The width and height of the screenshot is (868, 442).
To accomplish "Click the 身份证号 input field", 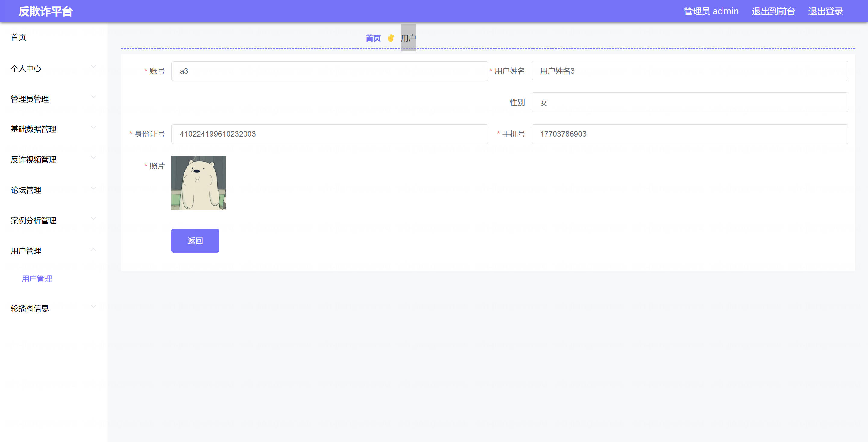I will tap(329, 134).
